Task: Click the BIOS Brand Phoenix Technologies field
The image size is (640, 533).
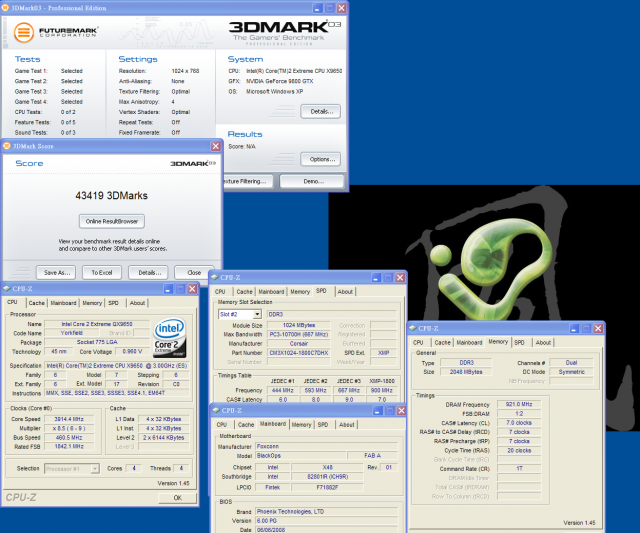Action: click(327, 511)
